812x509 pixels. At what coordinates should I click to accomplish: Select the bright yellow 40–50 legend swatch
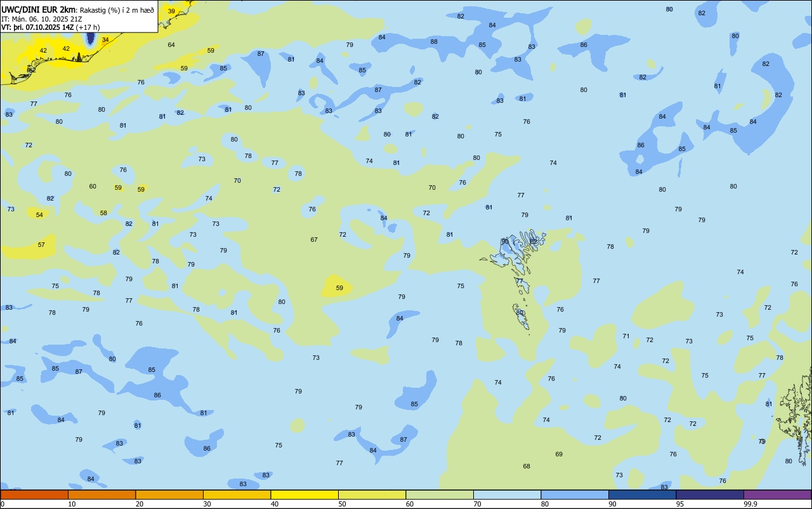[304, 494]
